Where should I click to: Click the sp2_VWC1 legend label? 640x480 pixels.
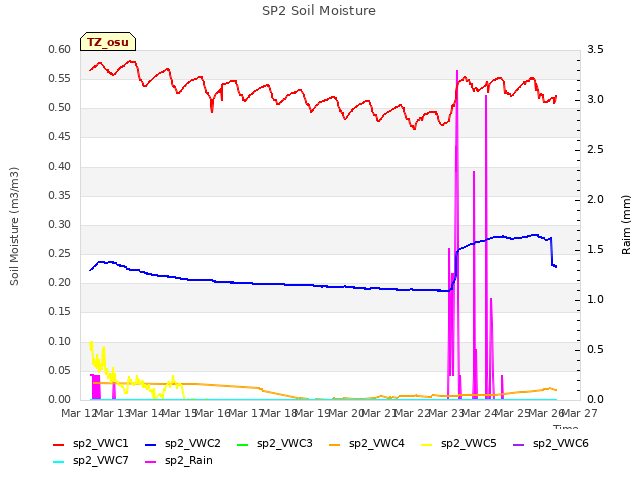pos(100,443)
